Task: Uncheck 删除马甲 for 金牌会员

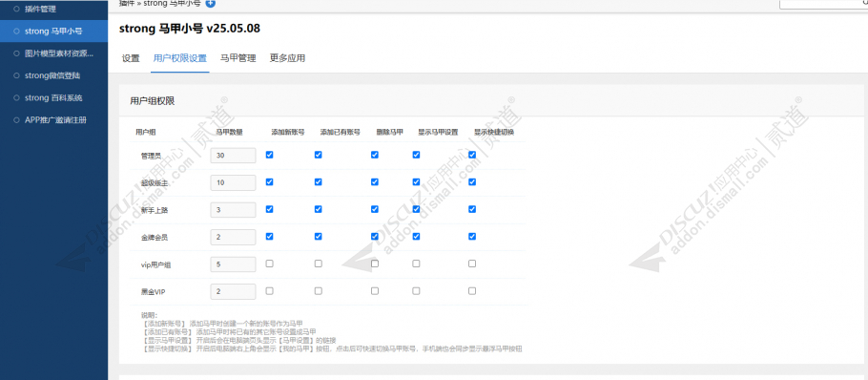Action: (375, 236)
